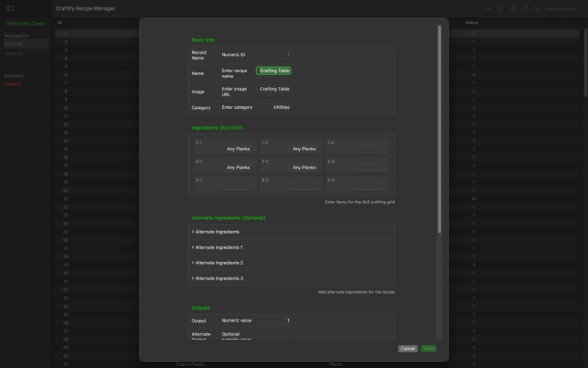
Task: Select table row with ID 10
Action: 318,107
